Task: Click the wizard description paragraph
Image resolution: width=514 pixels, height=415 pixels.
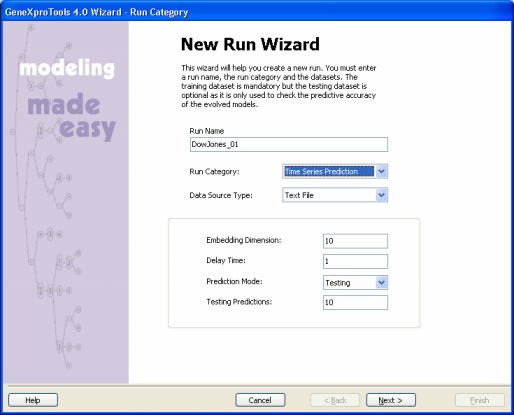Action: 279,86
